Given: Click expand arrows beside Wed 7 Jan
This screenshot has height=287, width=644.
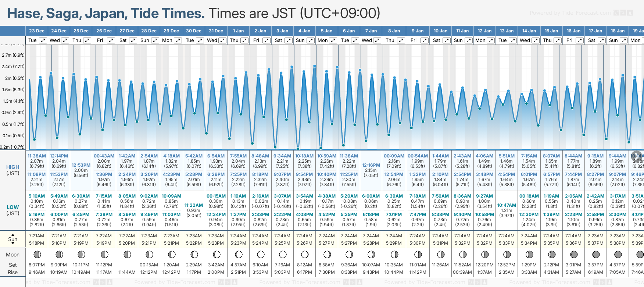Looking at the screenshot, I should (x=378, y=40).
